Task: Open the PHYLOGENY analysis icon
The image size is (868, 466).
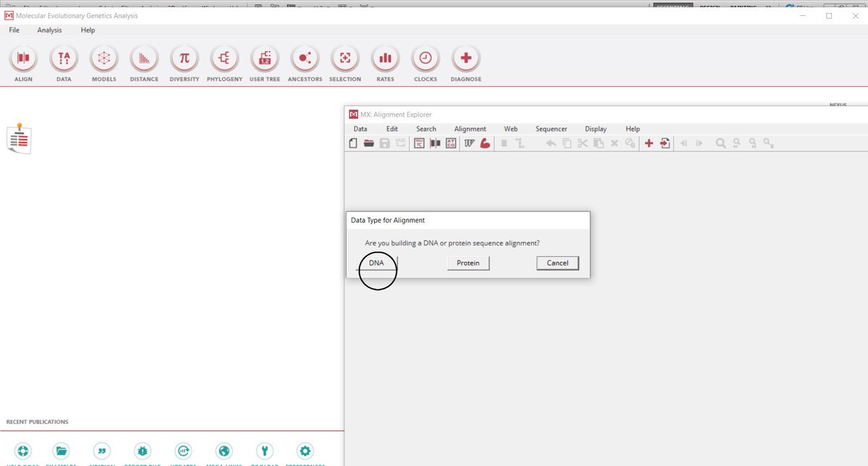Action: point(224,59)
